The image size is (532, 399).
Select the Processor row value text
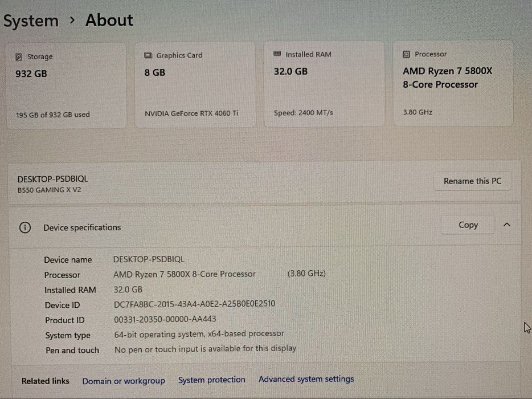click(x=184, y=274)
